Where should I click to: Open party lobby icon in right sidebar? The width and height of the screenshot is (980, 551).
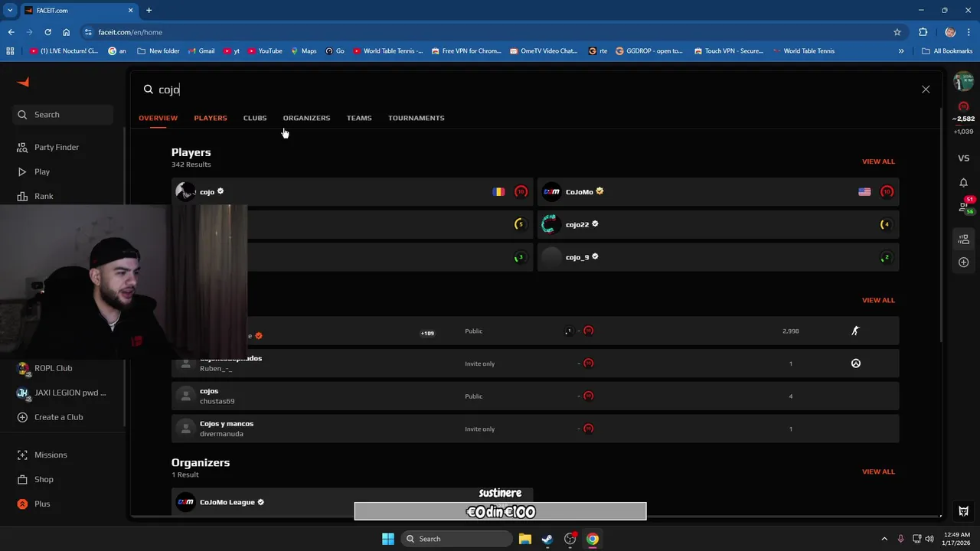963,239
